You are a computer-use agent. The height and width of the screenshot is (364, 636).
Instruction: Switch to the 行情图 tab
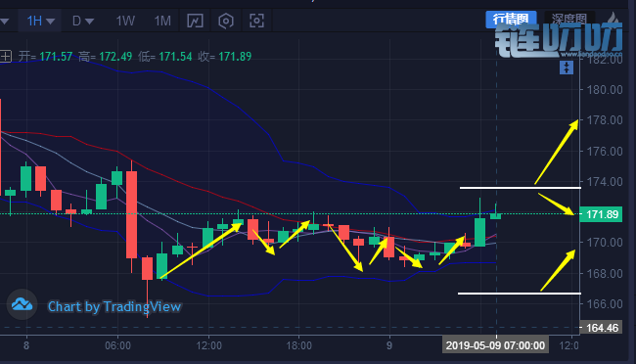511,19
